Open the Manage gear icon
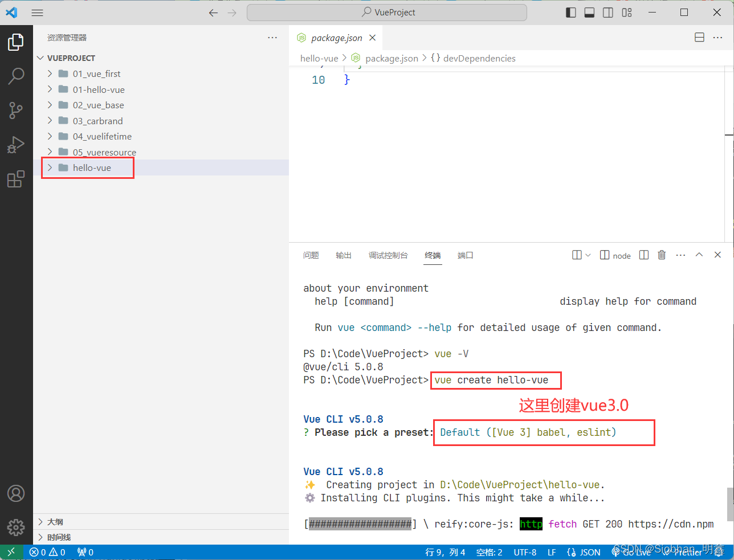 tap(16, 527)
